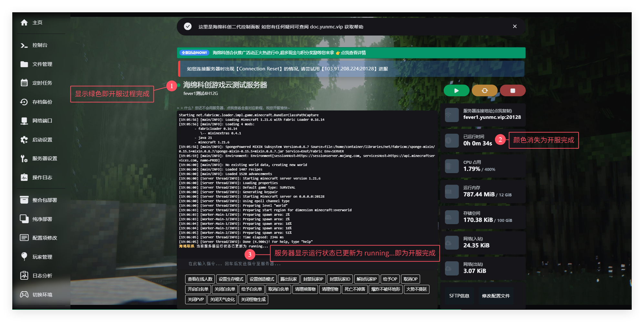
Task: Open 修改配置文件 button
Action: pos(496,296)
